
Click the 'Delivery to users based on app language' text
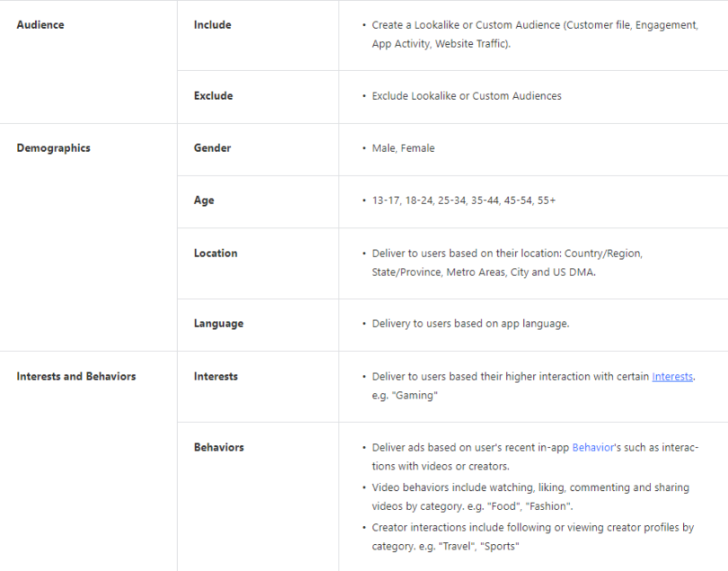pos(470,324)
